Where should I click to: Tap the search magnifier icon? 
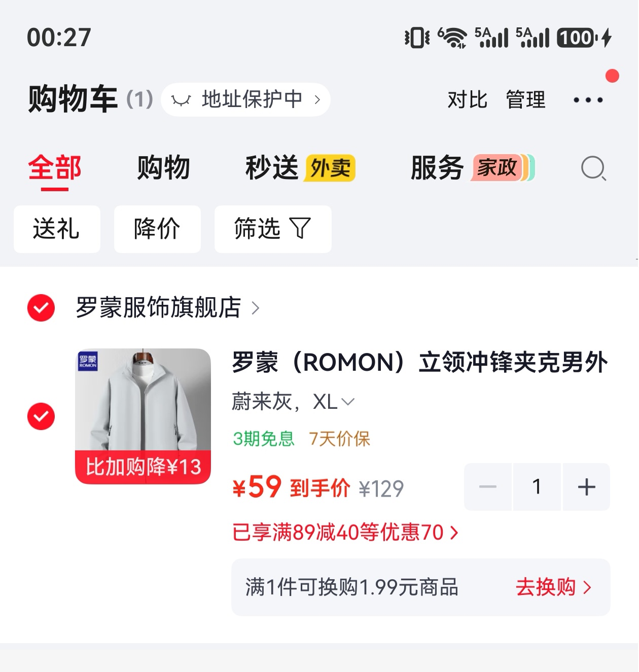pos(593,168)
